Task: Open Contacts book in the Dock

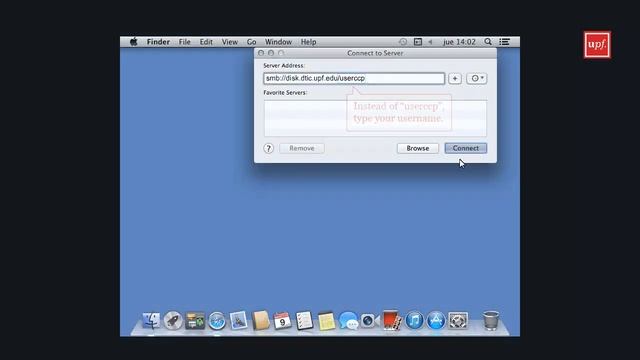Action: point(261,320)
